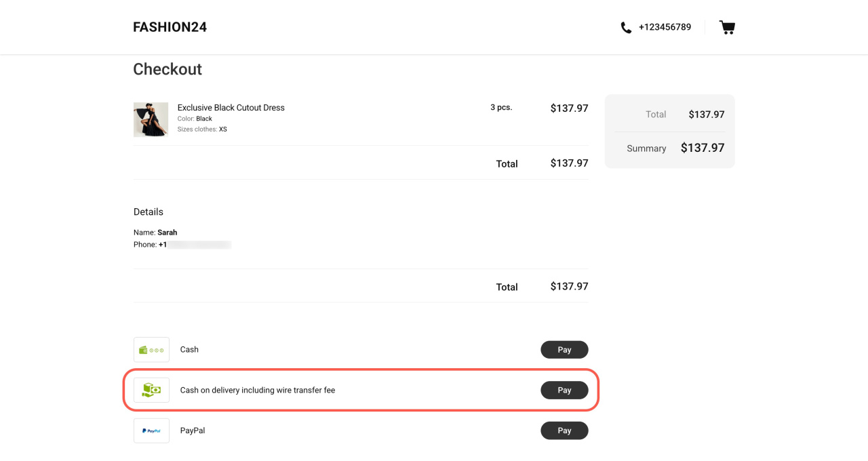Select the Cash payment label
This screenshot has width=868, height=461.
(189, 350)
